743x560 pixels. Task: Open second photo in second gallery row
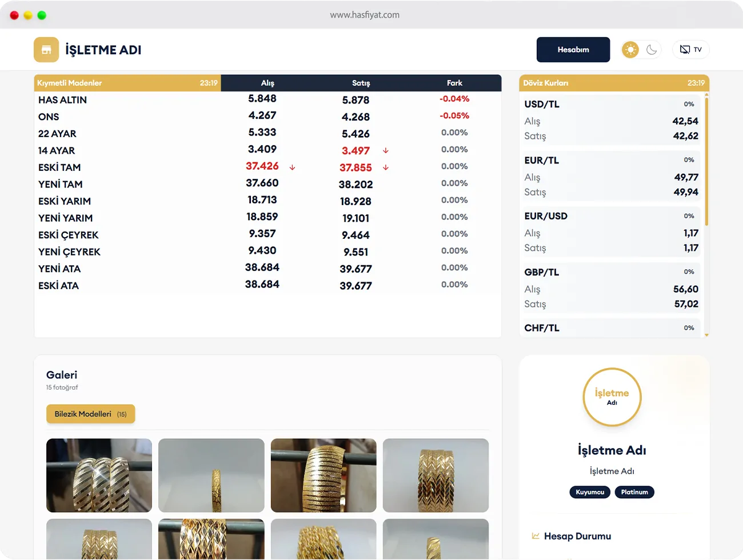pos(211,539)
